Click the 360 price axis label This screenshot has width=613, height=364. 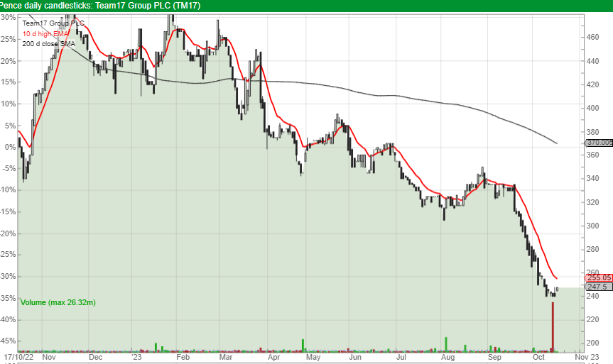[x=592, y=155]
